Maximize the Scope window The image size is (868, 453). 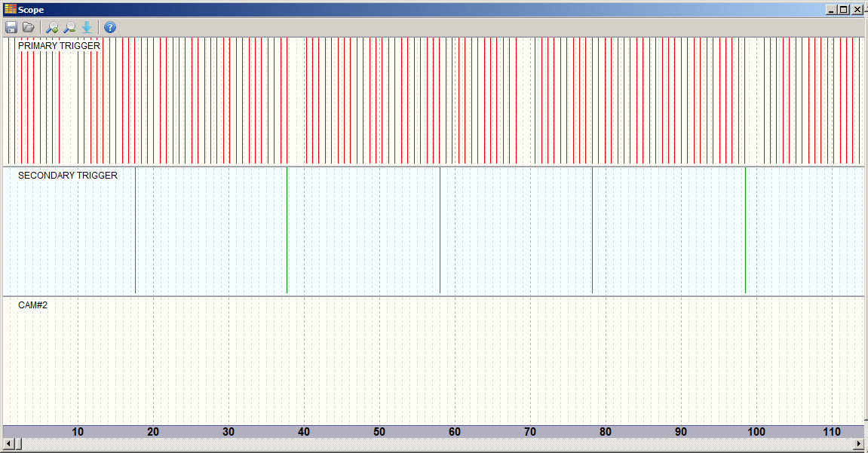[844, 10]
